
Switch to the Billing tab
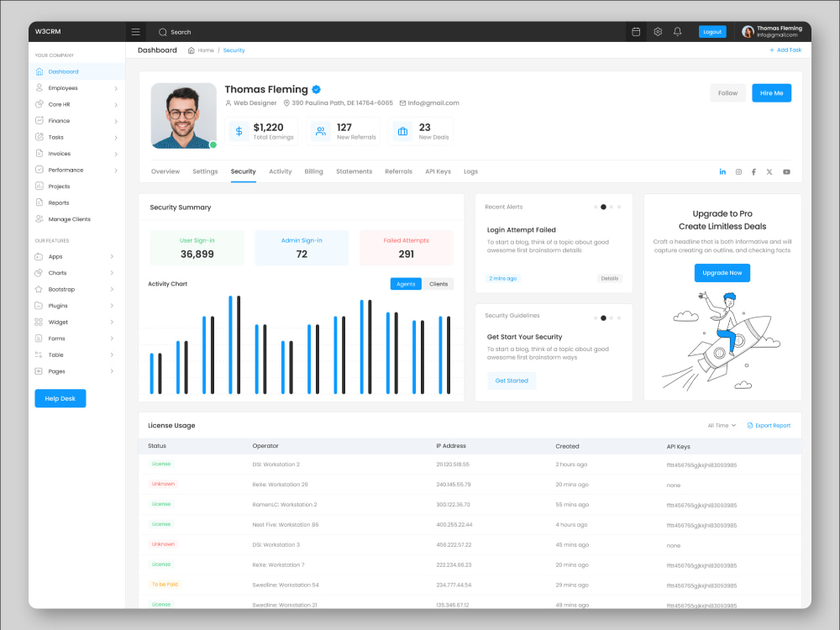[x=313, y=171]
